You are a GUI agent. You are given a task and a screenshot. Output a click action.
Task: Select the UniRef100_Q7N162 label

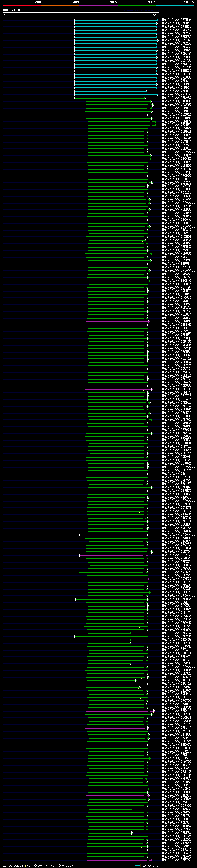pyautogui.click(x=177, y=434)
